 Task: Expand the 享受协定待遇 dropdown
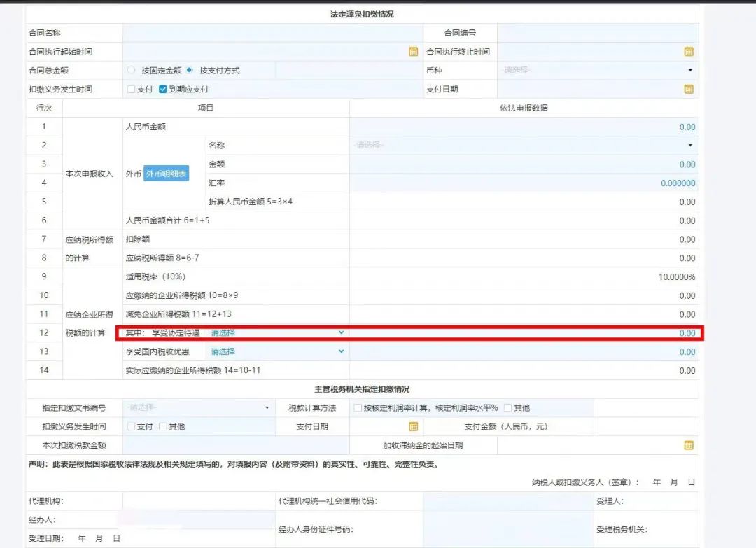[x=277, y=333]
